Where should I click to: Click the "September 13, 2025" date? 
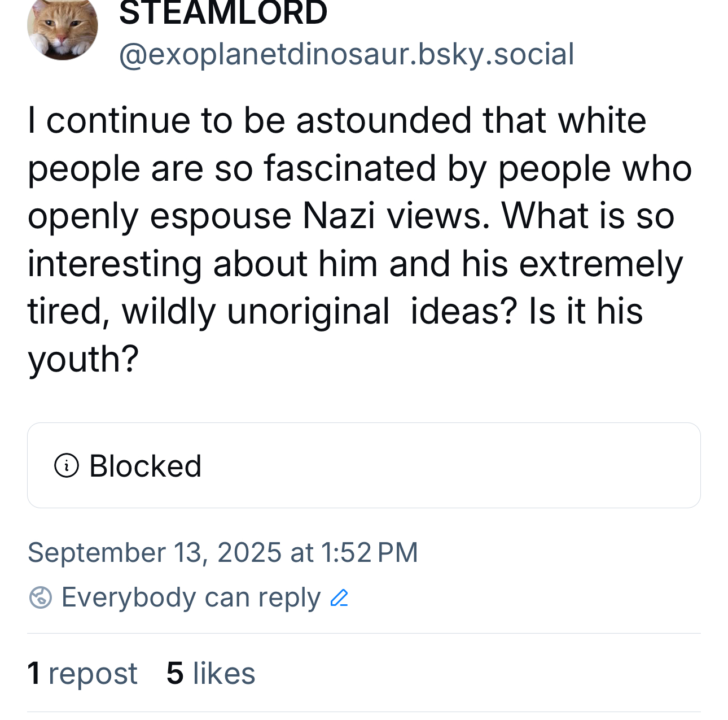pyautogui.click(x=154, y=552)
